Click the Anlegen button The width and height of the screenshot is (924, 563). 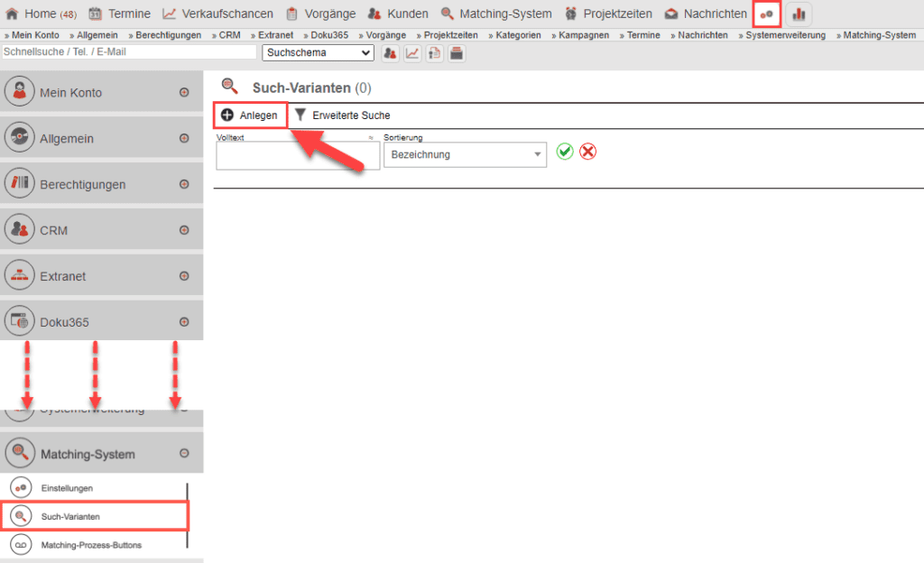[250, 115]
